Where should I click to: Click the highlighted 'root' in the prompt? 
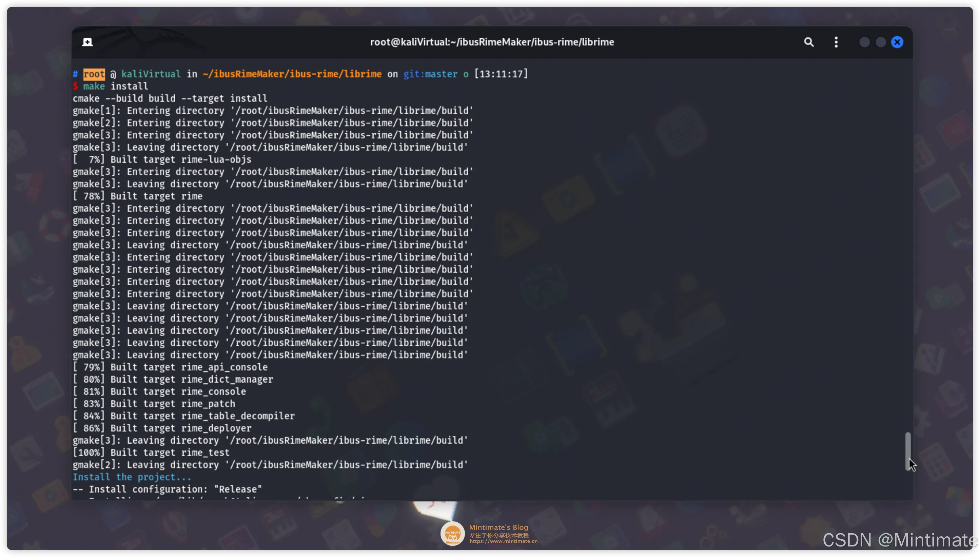[x=94, y=74]
